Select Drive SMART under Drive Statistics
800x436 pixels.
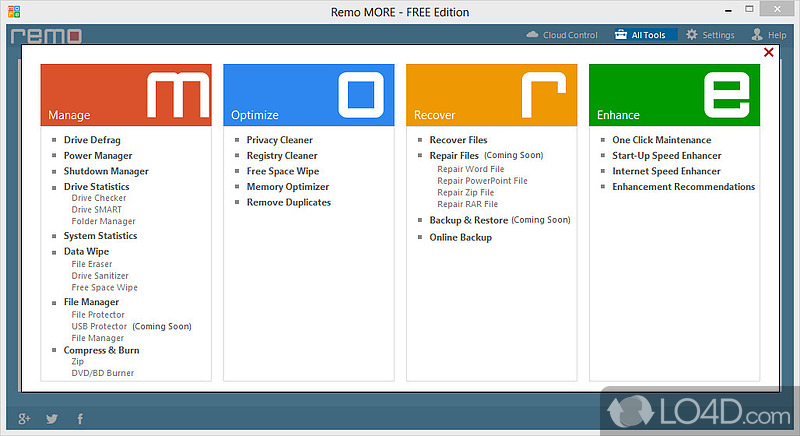[96, 210]
